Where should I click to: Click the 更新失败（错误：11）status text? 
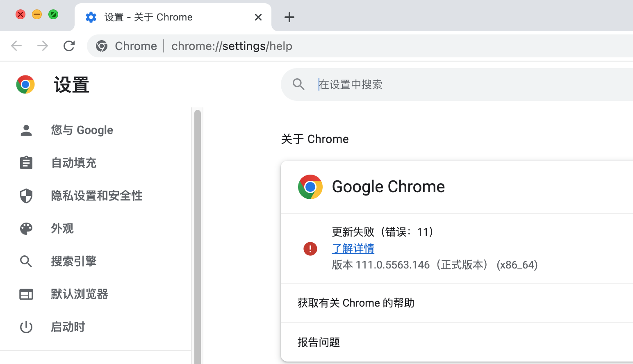pyautogui.click(x=383, y=232)
